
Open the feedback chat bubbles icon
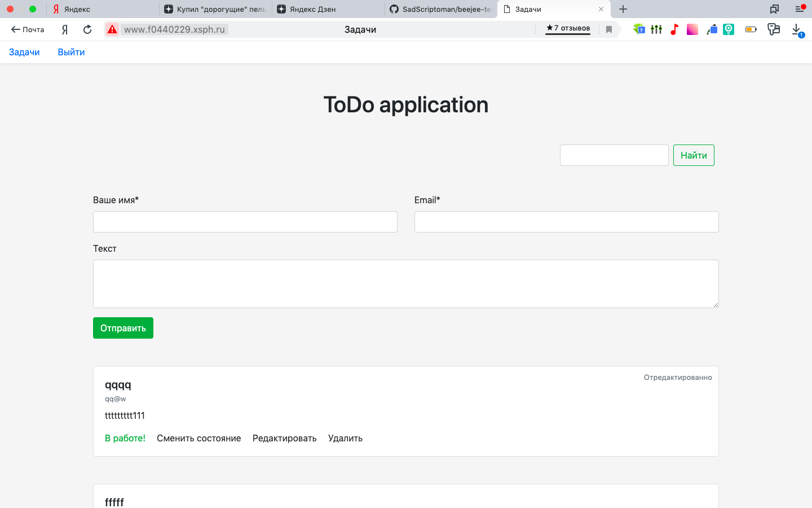774,29
